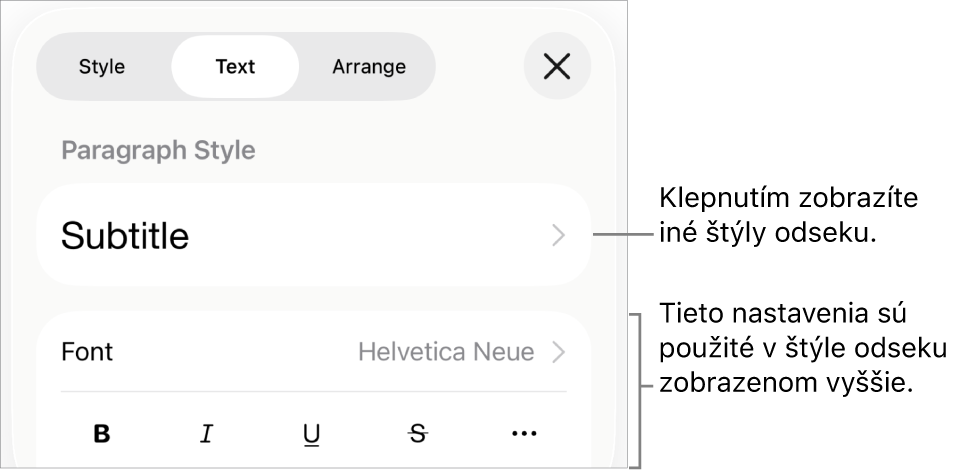This screenshot has width=960, height=471.
Task: Close the format panel
Action: coord(557,67)
